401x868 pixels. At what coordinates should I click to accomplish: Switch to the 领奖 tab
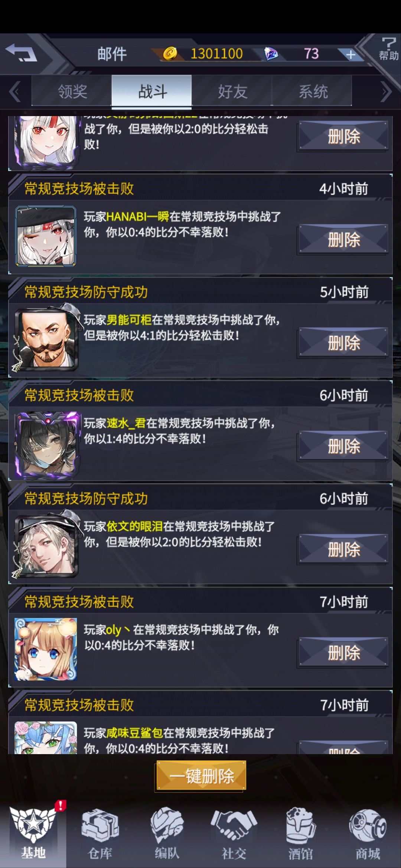pyautogui.click(x=72, y=91)
